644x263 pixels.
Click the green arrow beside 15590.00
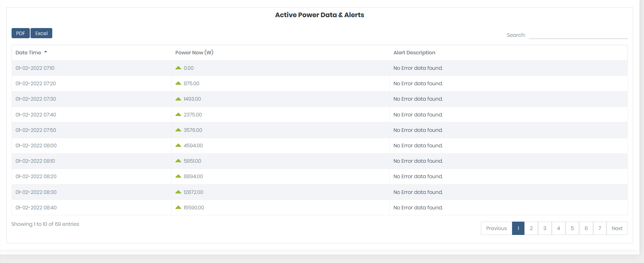pyautogui.click(x=178, y=208)
